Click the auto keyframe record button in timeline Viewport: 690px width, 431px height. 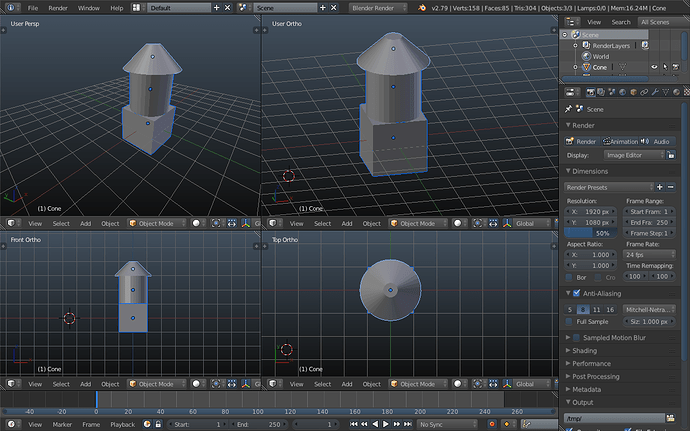tap(492, 424)
